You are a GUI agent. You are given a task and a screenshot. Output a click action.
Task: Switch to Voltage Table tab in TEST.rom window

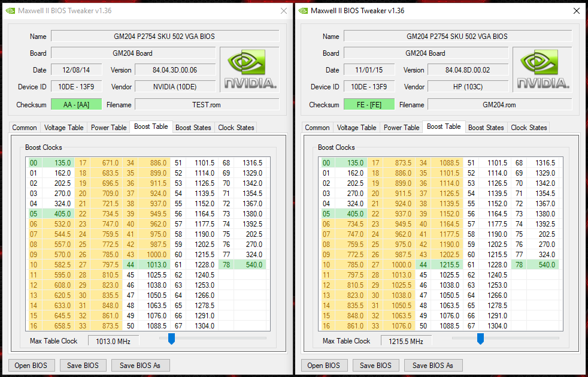coord(63,128)
